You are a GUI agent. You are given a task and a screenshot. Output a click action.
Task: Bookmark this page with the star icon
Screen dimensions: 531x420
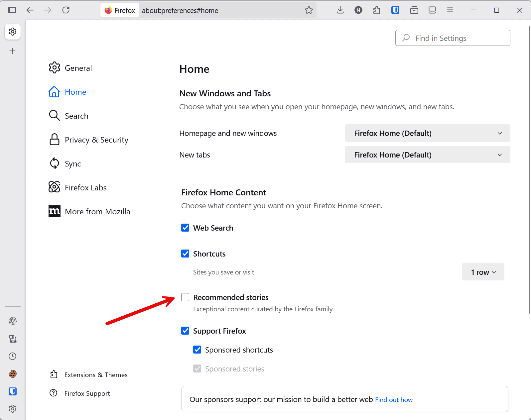[x=309, y=10]
